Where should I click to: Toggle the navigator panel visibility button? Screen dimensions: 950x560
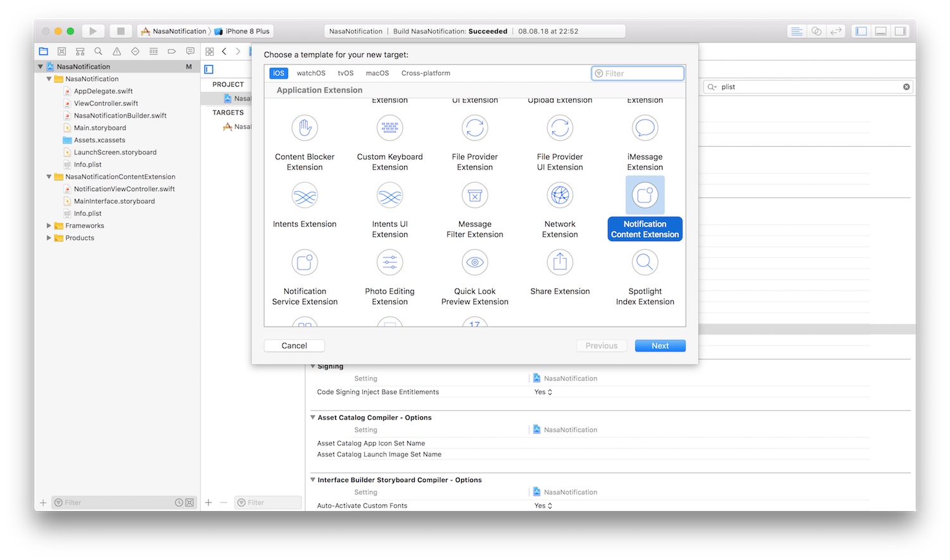tap(861, 31)
